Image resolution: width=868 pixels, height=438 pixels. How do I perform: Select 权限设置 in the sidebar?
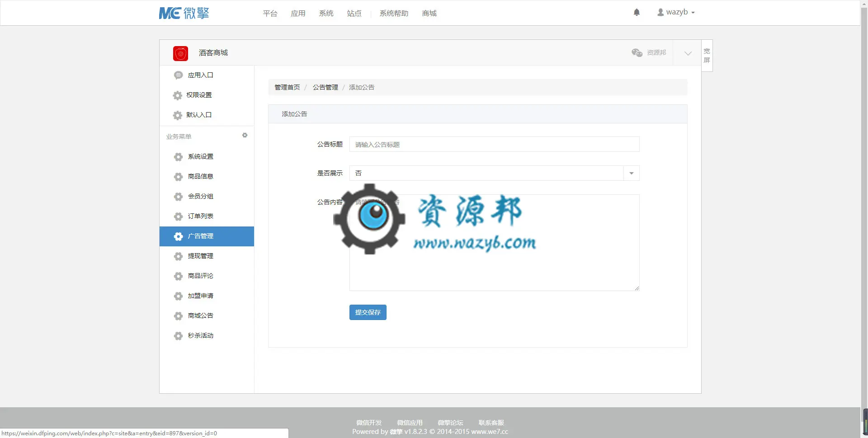tap(207, 95)
